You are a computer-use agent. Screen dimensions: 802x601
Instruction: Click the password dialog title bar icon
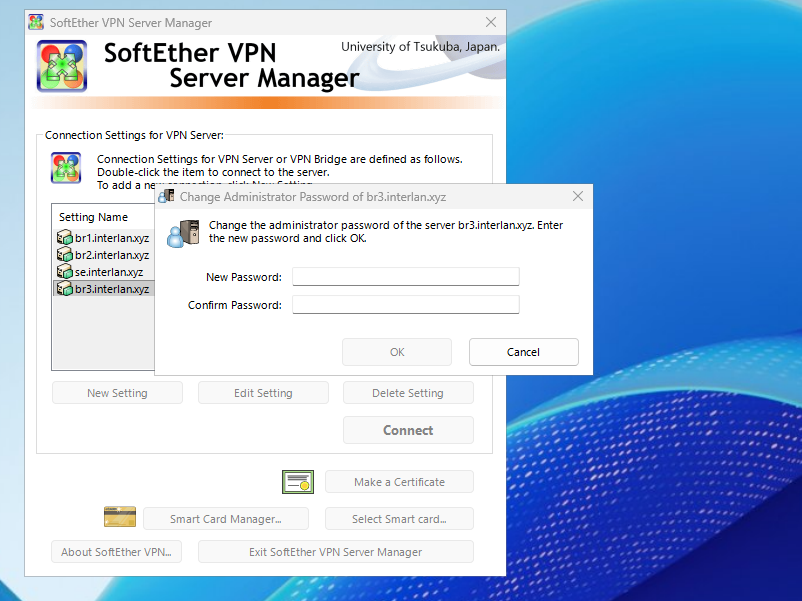[x=166, y=196]
